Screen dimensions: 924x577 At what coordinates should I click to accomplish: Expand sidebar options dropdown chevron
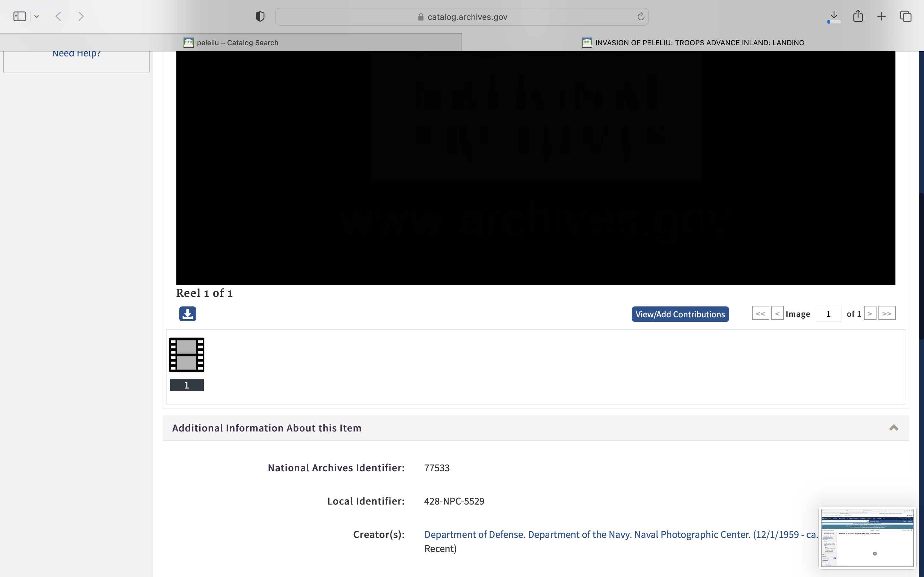37,16
